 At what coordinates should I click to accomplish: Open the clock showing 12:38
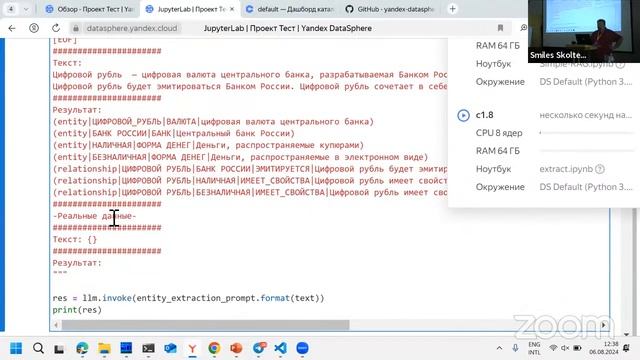coord(604,348)
